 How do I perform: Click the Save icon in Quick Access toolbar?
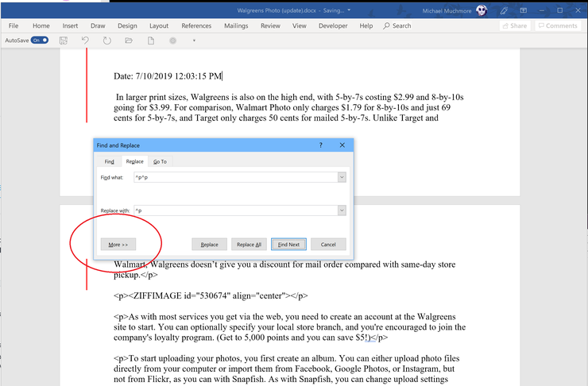click(64, 40)
